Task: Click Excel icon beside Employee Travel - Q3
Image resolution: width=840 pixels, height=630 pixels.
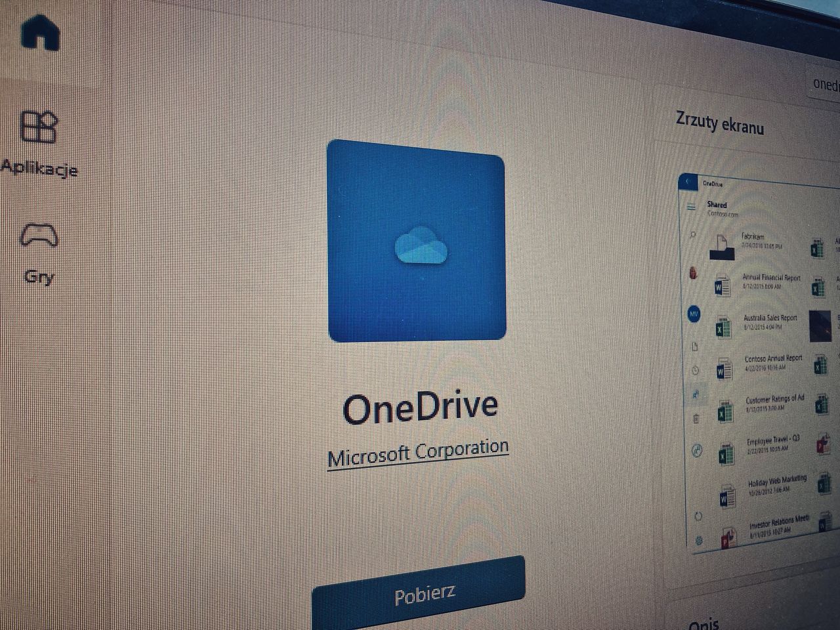Action: click(726, 455)
